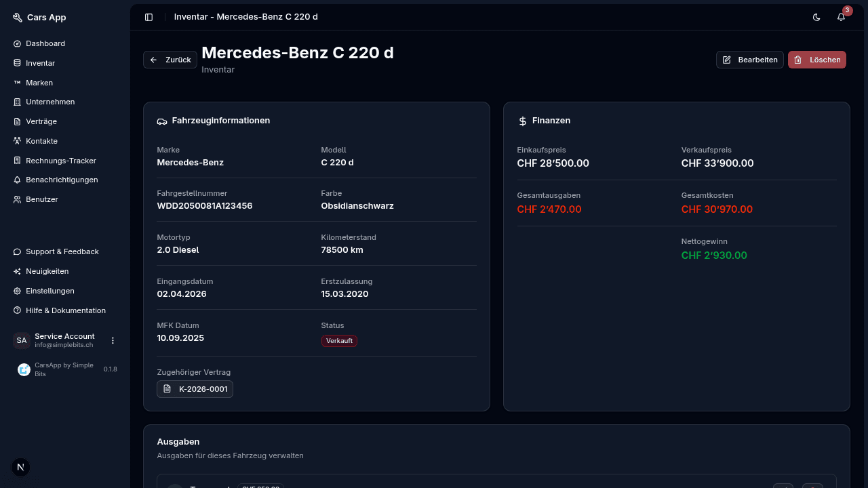
Task: Click Bearbeiten to edit the vehicle
Action: [750, 60]
